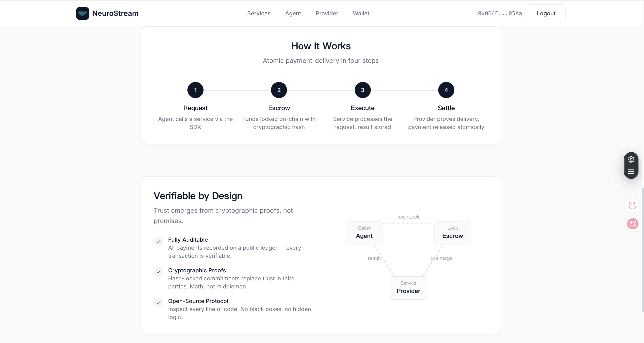644x343 pixels.
Task: Open the Wallet nav link
Action: click(x=361, y=13)
